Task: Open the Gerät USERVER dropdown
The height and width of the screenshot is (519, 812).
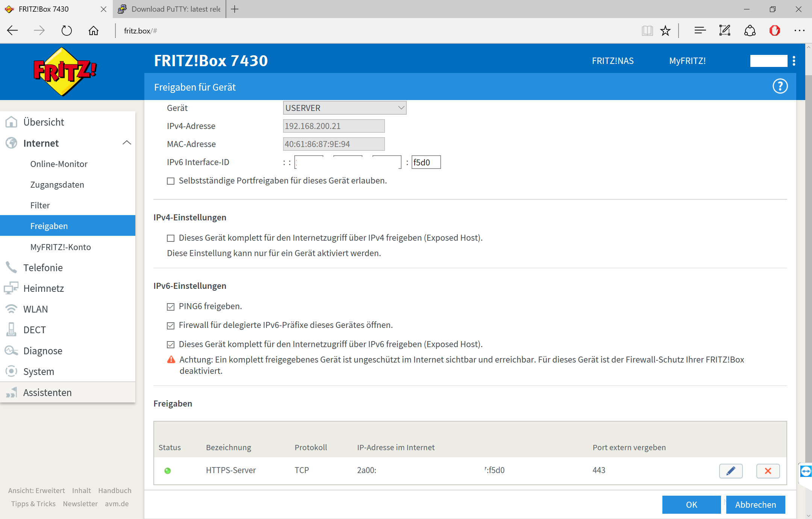Action: pos(344,108)
